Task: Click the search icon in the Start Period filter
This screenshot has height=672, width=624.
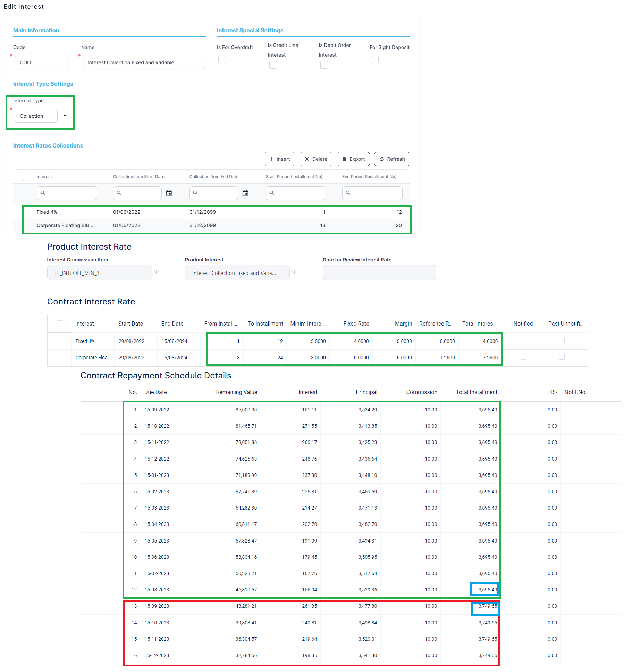Action: [x=272, y=193]
